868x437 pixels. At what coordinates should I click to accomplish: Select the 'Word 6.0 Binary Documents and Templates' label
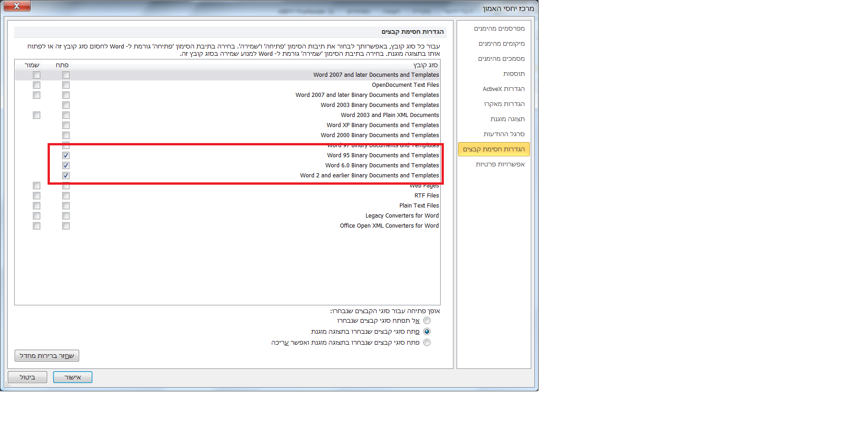(x=382, y=165)
